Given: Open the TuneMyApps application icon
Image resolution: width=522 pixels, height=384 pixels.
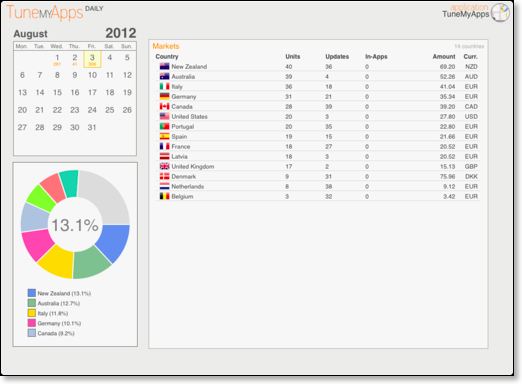Looking at the screenshot, I should click(x=500, y=13).
